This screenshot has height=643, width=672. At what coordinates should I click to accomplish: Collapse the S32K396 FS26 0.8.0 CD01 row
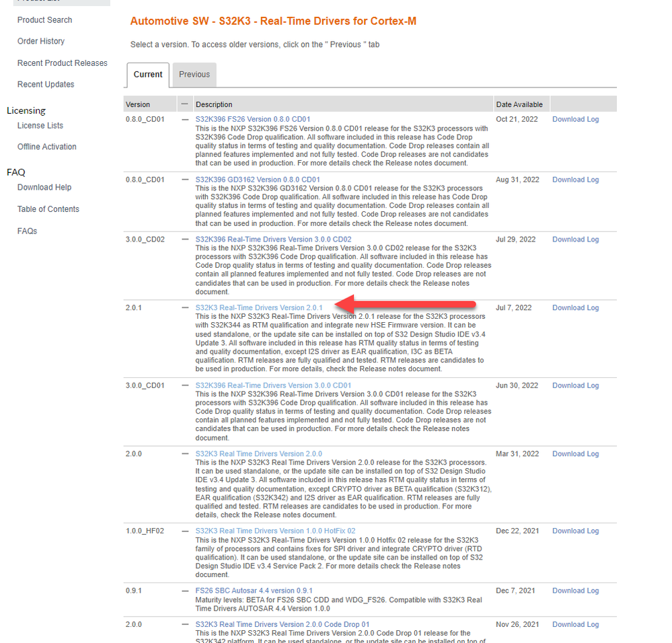click(185, 120)
